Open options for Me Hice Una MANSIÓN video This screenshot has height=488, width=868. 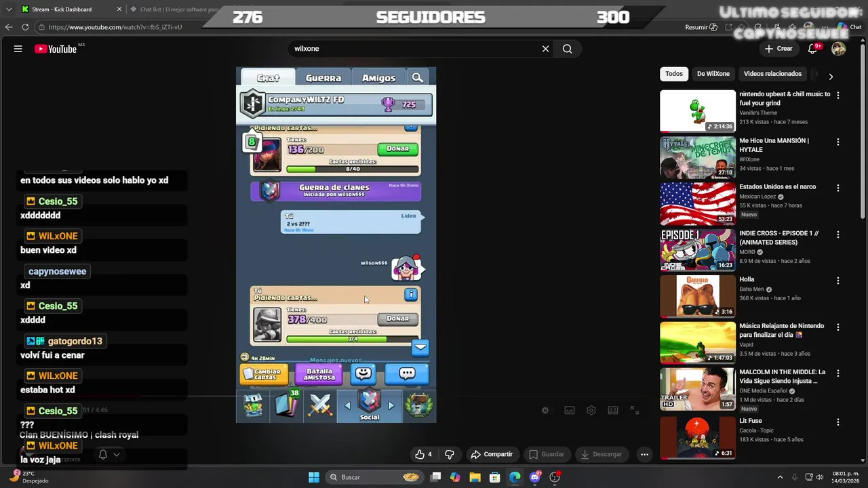(838, 142)
